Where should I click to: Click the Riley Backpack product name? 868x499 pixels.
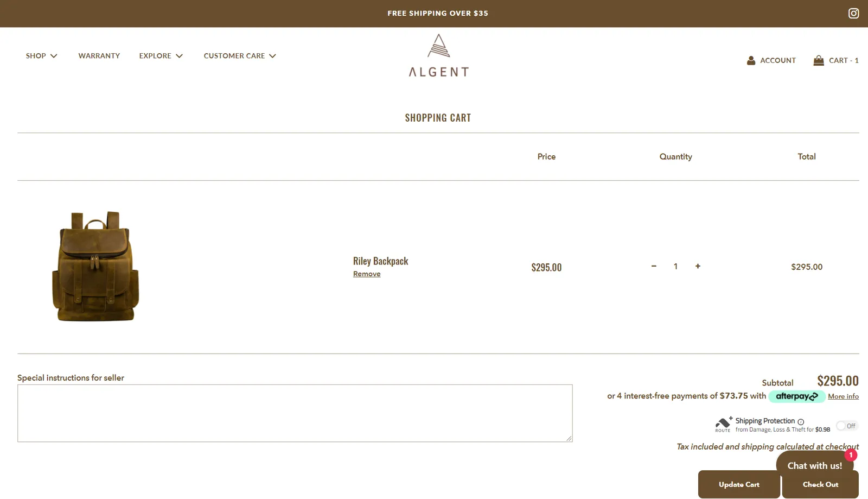pos(380,261)
